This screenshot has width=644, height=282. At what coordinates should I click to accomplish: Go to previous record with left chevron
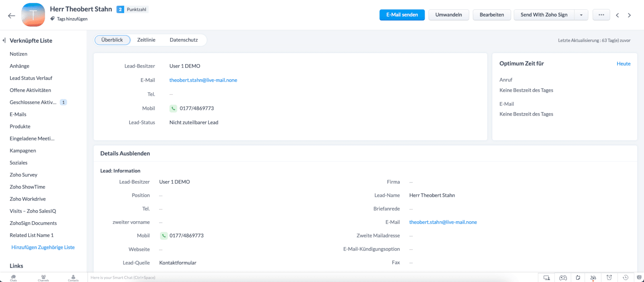pos(617,15)
